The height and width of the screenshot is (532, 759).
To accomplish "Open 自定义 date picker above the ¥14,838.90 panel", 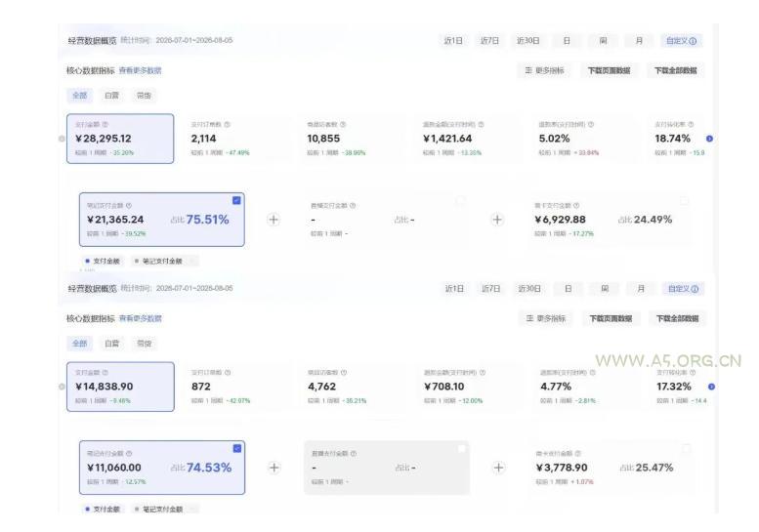I will pyautogui.click(x=683, y=289).
